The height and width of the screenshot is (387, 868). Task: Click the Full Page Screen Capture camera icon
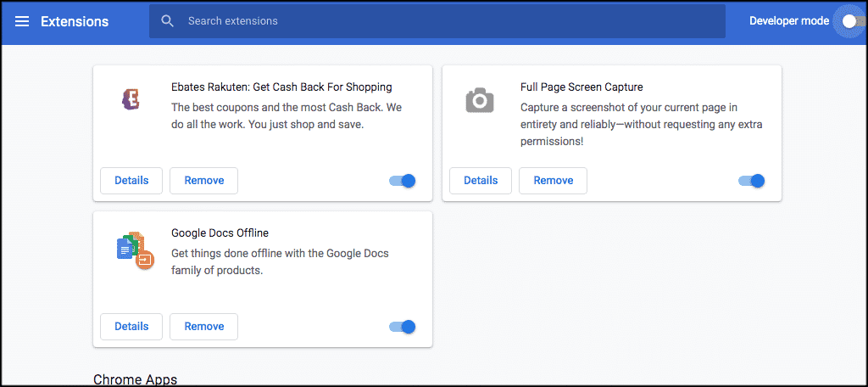480,101
